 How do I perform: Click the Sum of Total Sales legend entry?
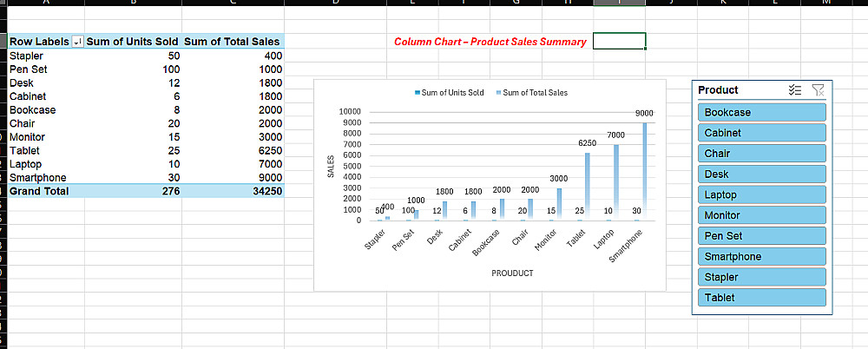[x=532, y=93]
